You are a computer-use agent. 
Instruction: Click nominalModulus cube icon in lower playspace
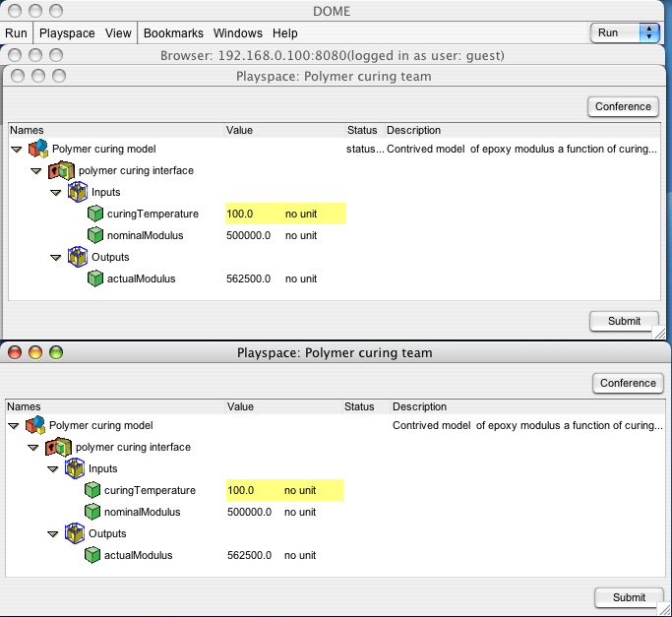click(92, 512)
